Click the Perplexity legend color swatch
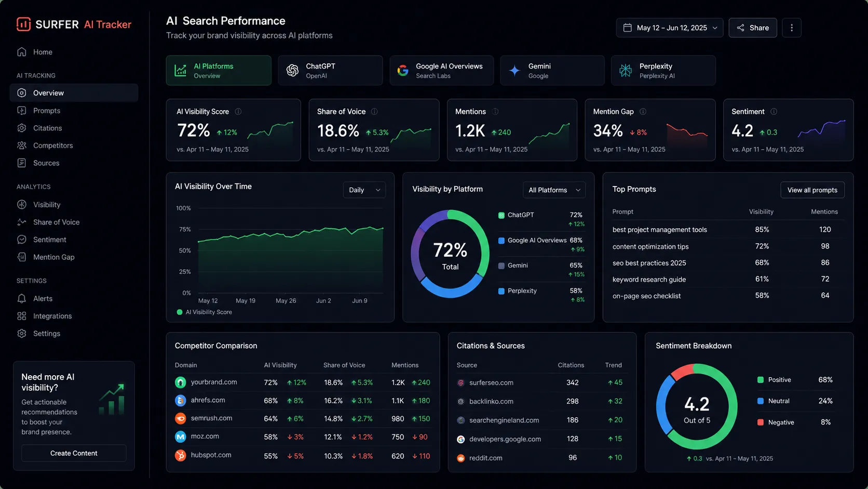 pyautogui.click(x=501, y=291)
